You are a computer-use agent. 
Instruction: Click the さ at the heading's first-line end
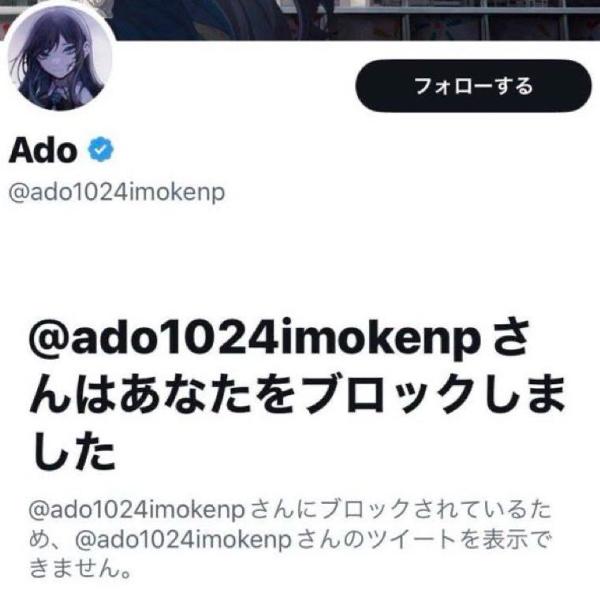(x=510, y=338)
